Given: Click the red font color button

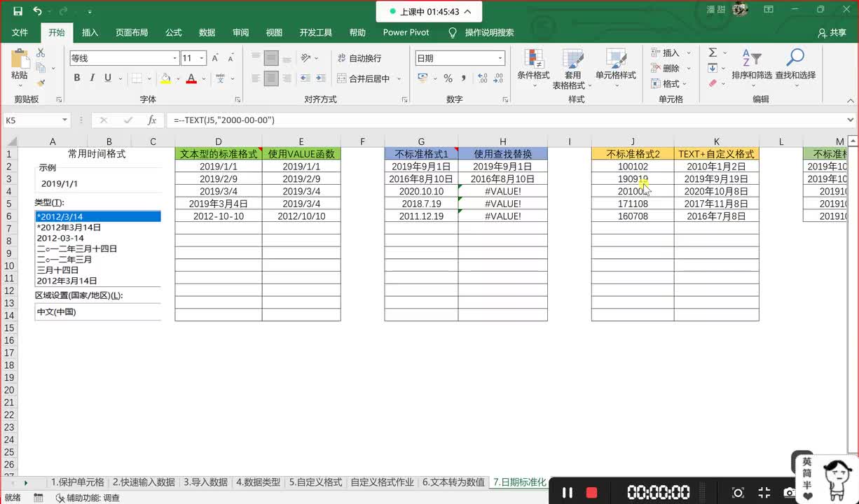Looking at the screenshot, I should (x=191, y=78).
